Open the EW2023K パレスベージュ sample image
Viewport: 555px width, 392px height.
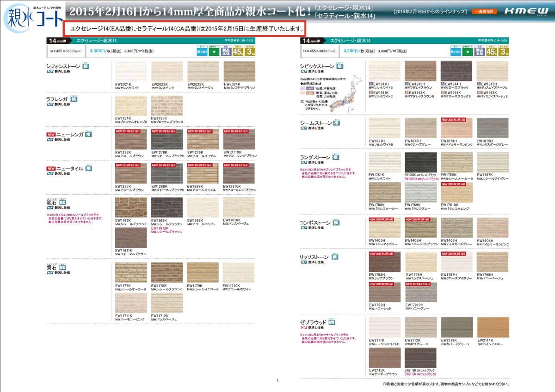click(203, 72)
